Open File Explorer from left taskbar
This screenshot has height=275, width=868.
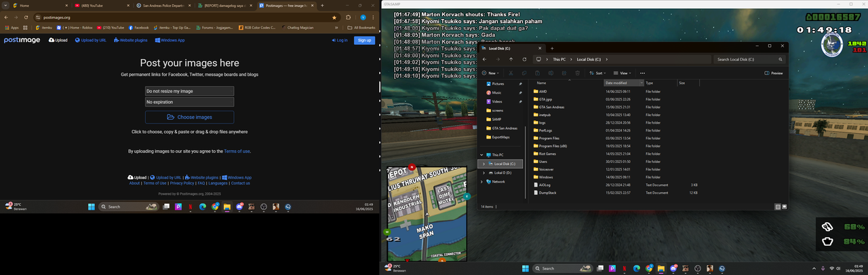226,206
